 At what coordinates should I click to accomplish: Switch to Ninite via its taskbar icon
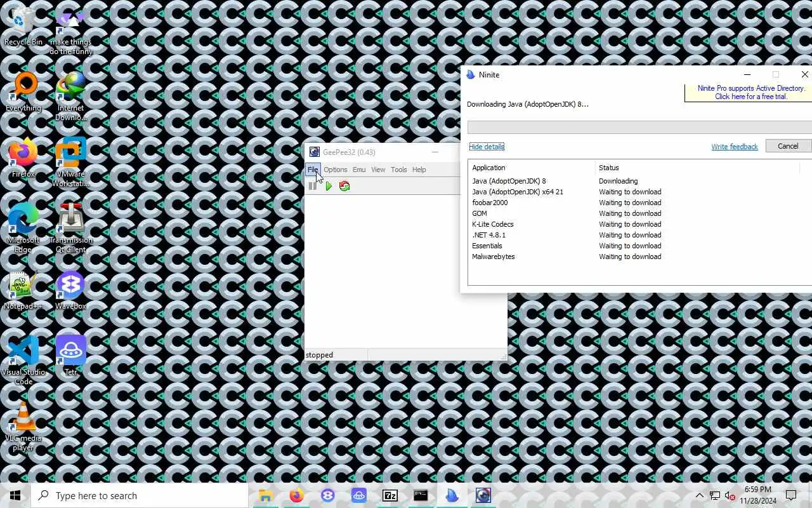(452, 495)
